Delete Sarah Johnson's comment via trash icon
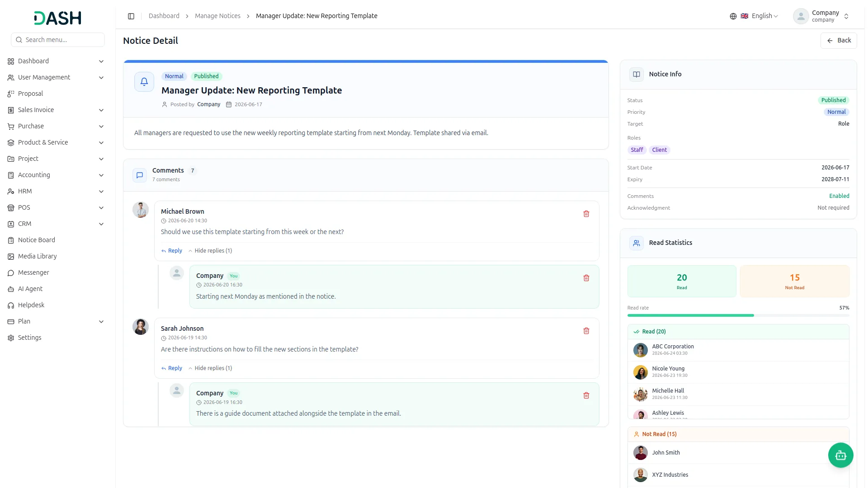The height and width of the screenshot is (488, 868). tap(586, 331)
